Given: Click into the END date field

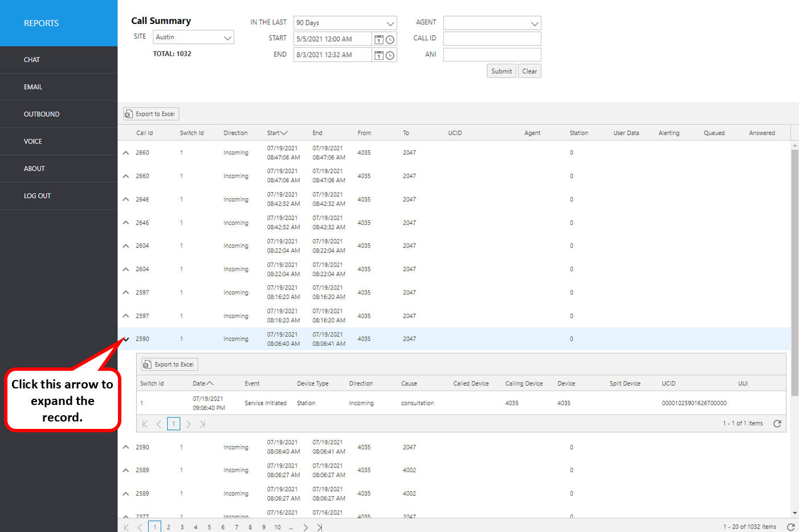Looking at the screenshot, I should coord(332,55).
